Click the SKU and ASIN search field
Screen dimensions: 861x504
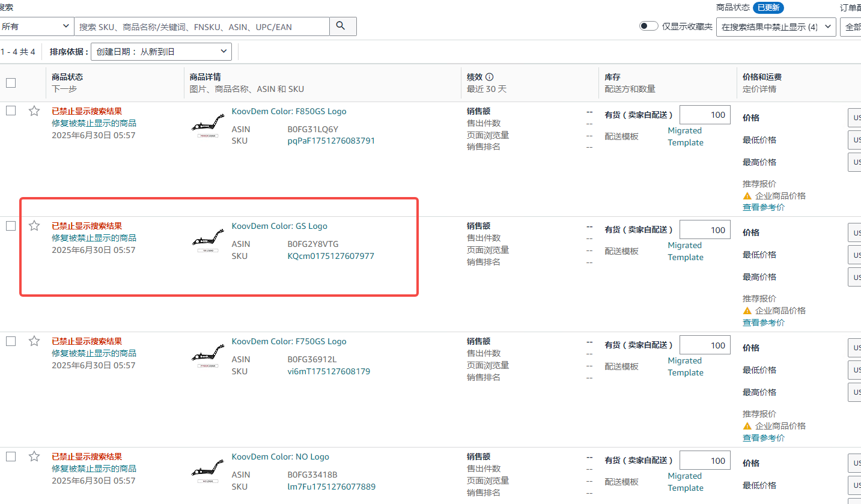tap(202, 26)
